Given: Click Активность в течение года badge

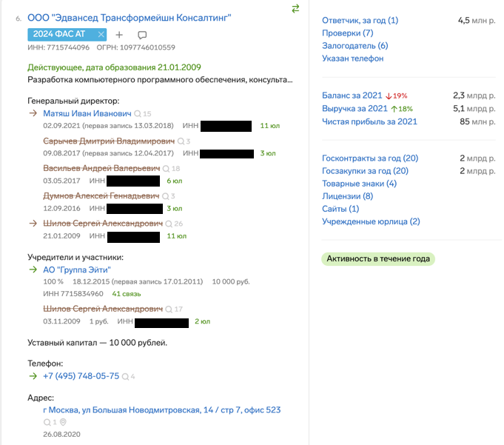Looking at the screenshot, I should [x=378, y=259].
